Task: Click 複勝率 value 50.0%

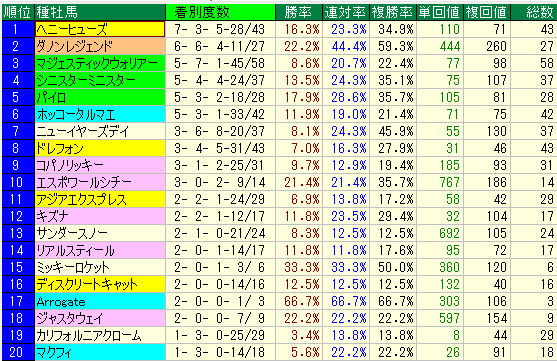Action: point(396,267)
